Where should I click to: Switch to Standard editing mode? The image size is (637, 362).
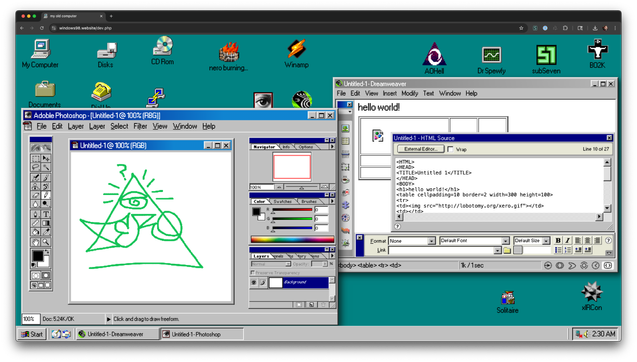tap(36, 275)
